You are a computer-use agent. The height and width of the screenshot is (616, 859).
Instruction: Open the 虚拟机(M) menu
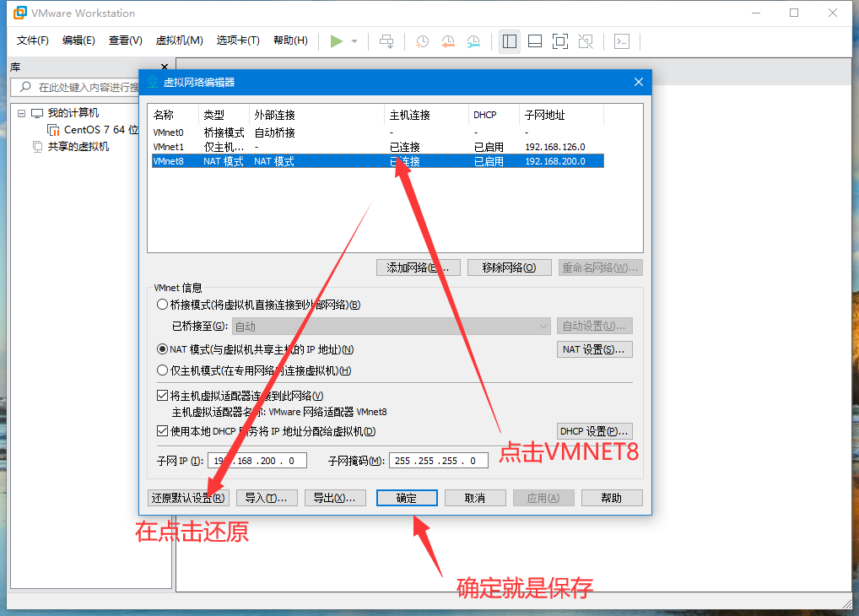(x=179, y=41)
